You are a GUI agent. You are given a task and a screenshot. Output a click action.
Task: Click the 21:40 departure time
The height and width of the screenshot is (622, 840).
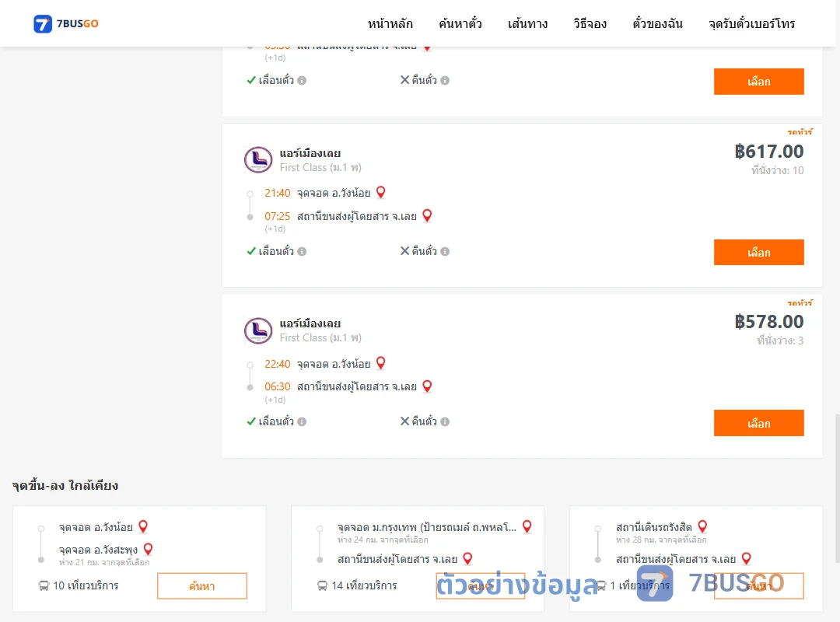(278, 193)
